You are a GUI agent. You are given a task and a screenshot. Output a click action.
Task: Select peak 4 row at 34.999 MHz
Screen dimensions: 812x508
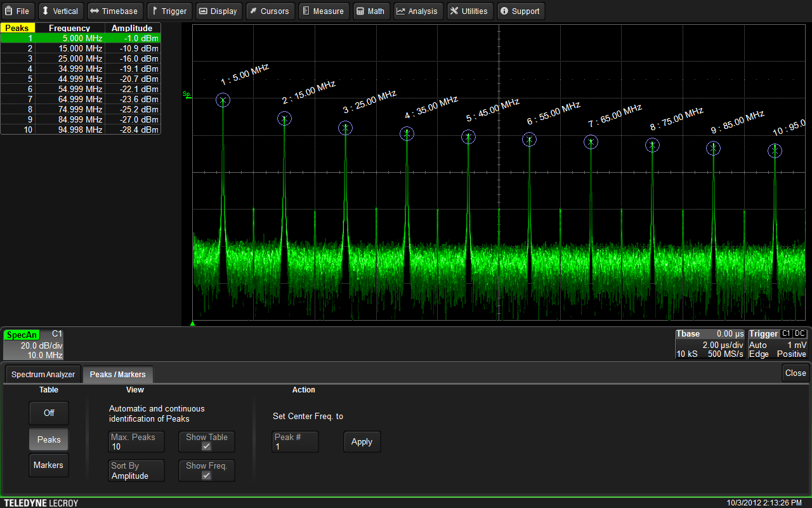81,69
